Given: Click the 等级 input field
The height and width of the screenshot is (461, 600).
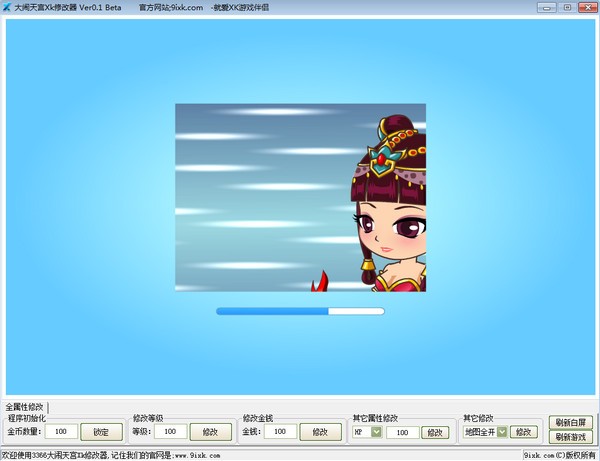Looking at the screenshot, I should [171, 432].
